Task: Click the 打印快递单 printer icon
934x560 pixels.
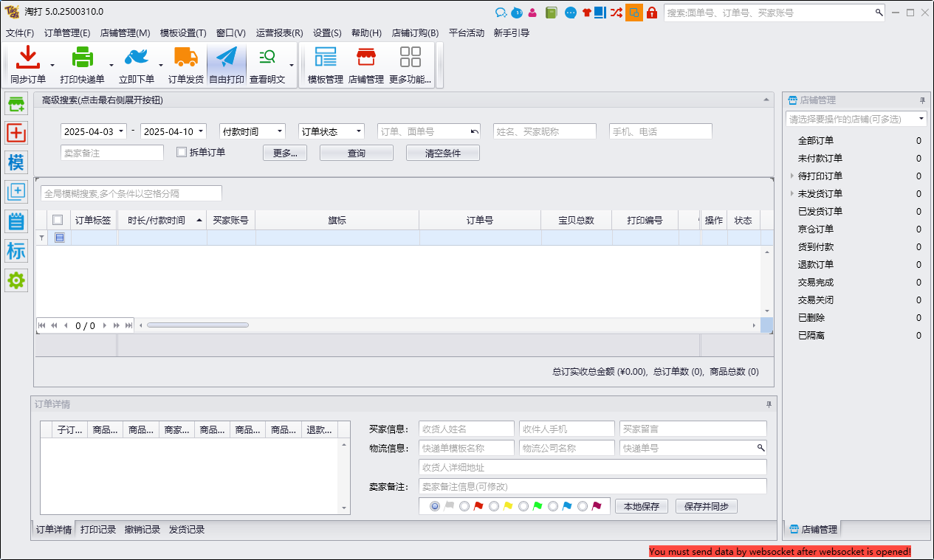Action: [x=82, y=58]
